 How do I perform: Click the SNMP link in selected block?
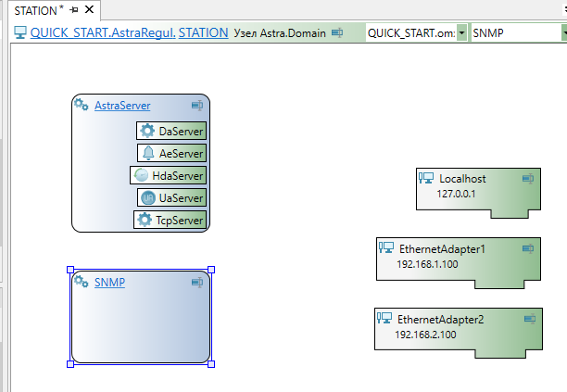[x=109, y=282]
